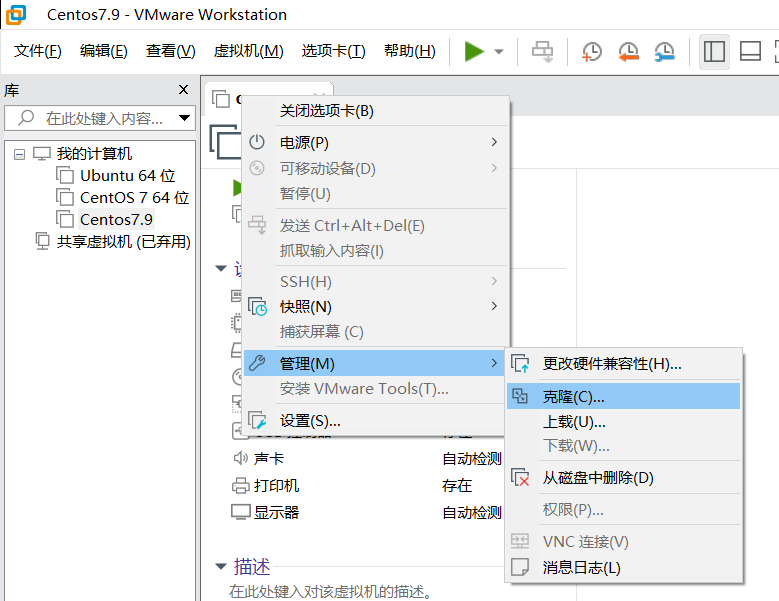Screen dimensions: 779x601
Task: Click the computer icon beside 我的计算机
Action: point(42,154)
